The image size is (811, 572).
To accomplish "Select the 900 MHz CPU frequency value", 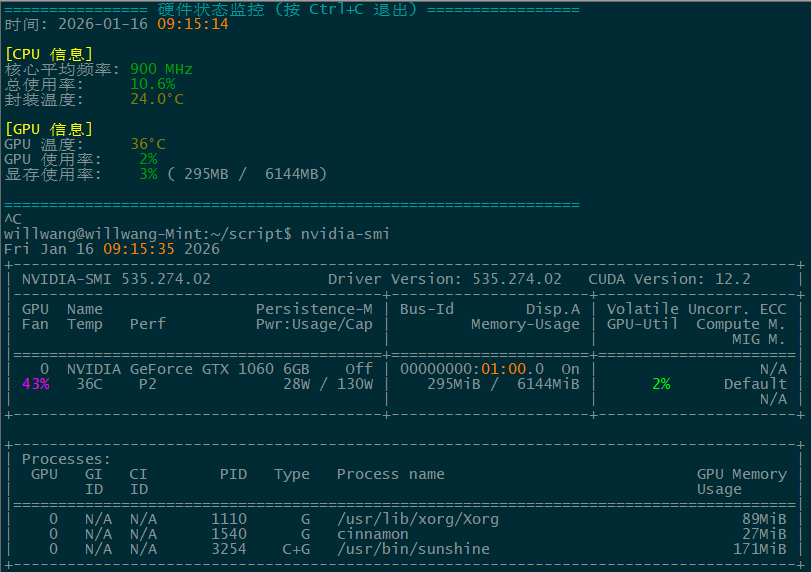I will (x=161, y=69).
